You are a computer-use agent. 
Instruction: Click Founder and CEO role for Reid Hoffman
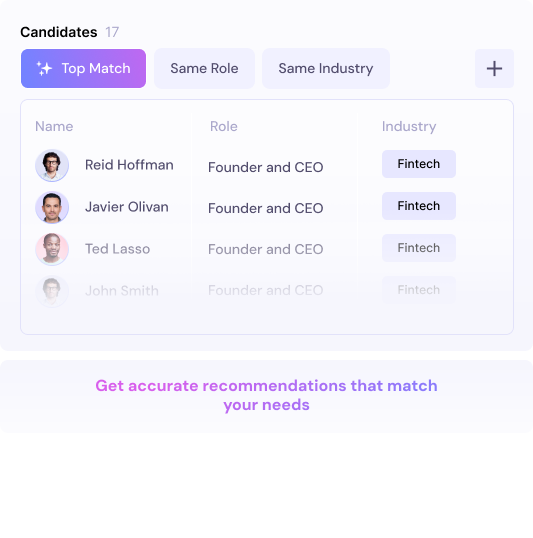pos(266,167)
